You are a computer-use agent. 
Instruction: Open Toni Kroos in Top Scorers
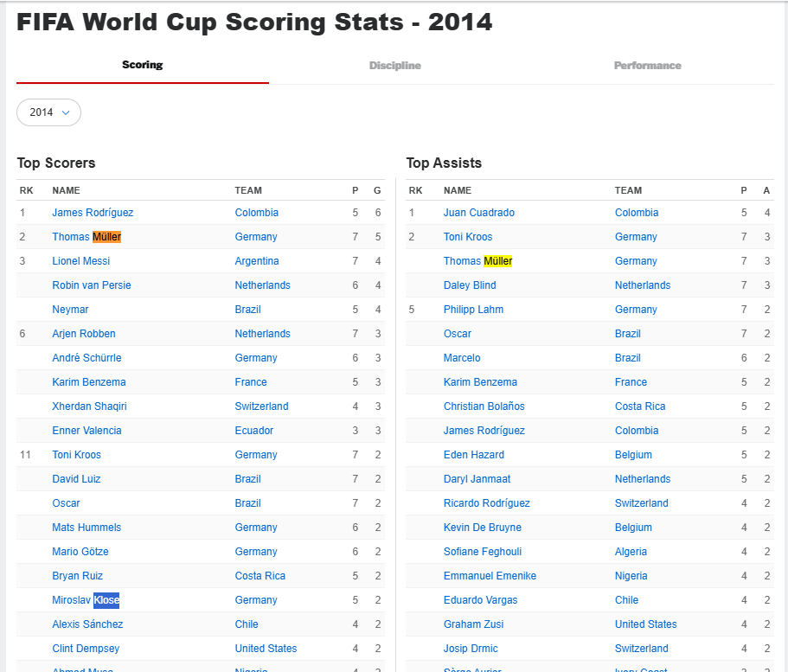76,454
